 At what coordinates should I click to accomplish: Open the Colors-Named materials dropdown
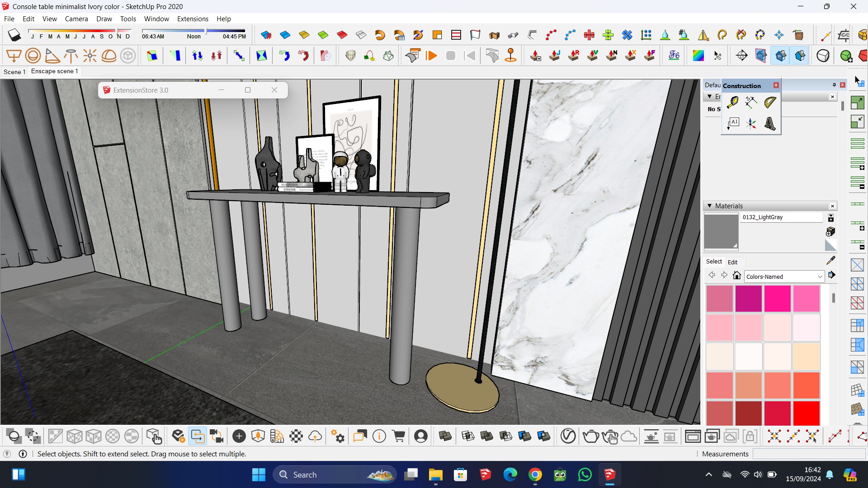tap(784, 277)
